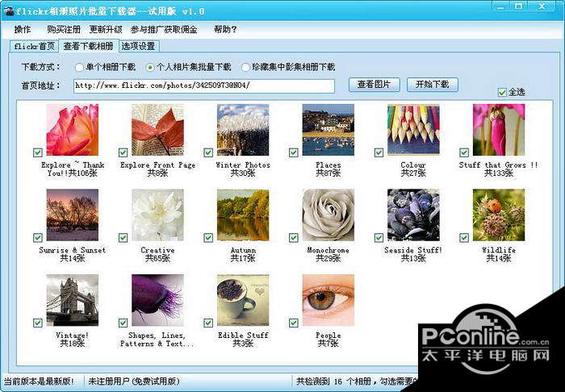Click the 首页地址 URL input field
565x392 pixels.
click(204, 86)
